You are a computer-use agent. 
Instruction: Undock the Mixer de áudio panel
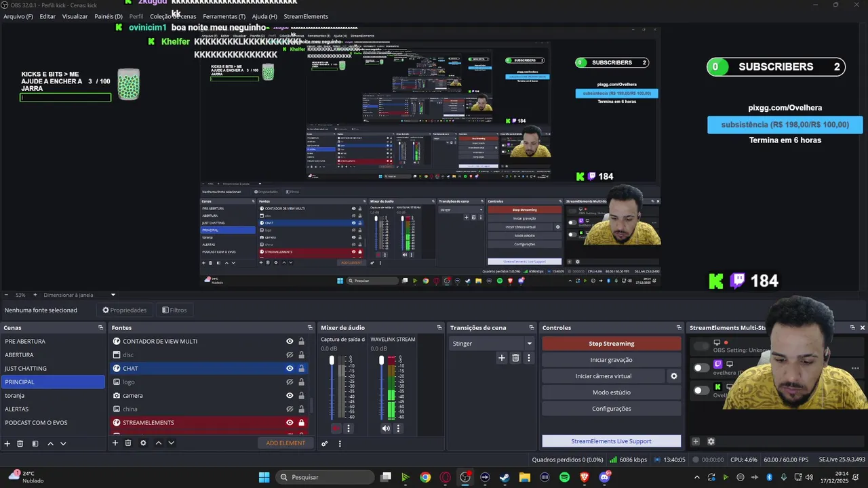pyautogui.click(x=439, y=328)
